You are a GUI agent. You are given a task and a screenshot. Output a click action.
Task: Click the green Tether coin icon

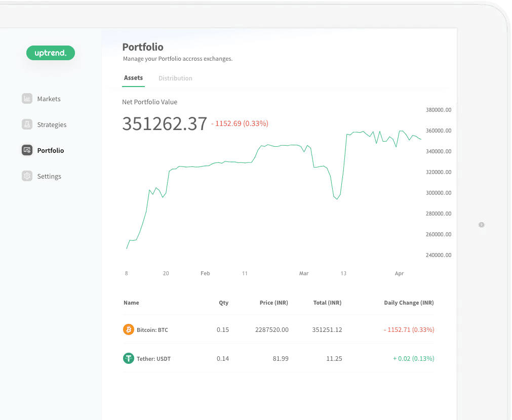129,359
